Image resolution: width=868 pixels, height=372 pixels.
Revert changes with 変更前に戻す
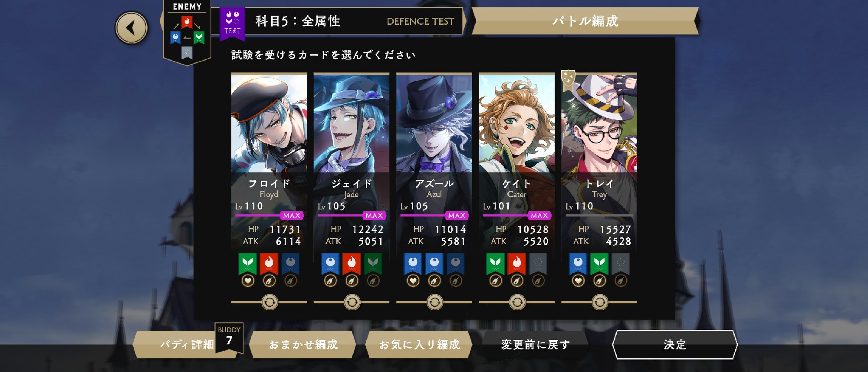coord(535,345)
